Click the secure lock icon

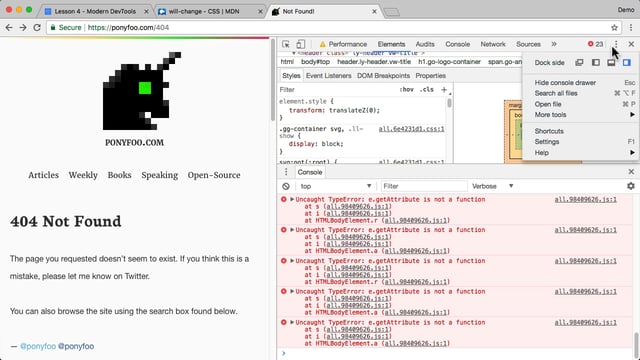pos(53,28)
